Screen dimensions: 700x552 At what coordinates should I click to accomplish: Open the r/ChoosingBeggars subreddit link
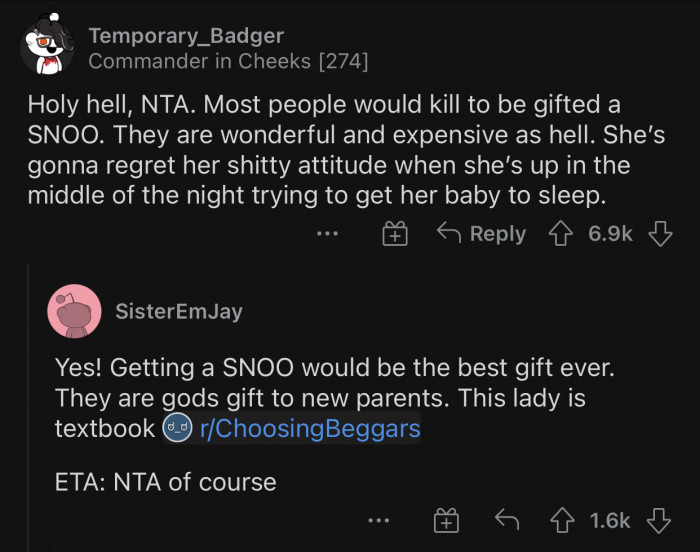(x=303, y=429)
